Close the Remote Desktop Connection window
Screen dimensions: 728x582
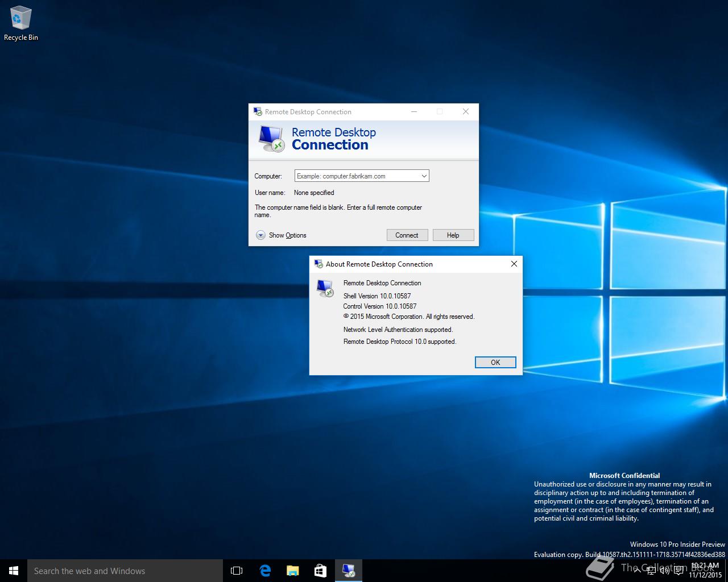point(466,111)
